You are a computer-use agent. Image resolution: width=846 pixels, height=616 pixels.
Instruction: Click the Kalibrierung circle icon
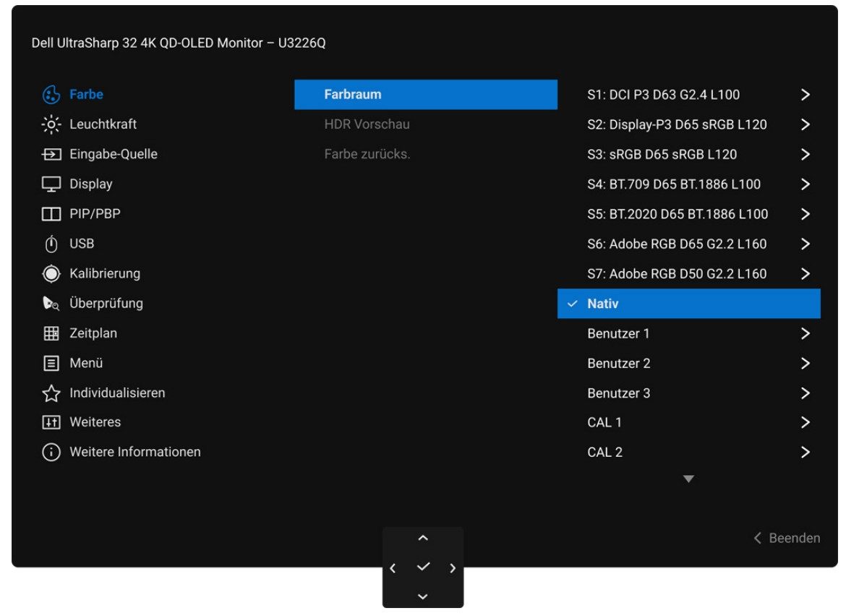51,273
